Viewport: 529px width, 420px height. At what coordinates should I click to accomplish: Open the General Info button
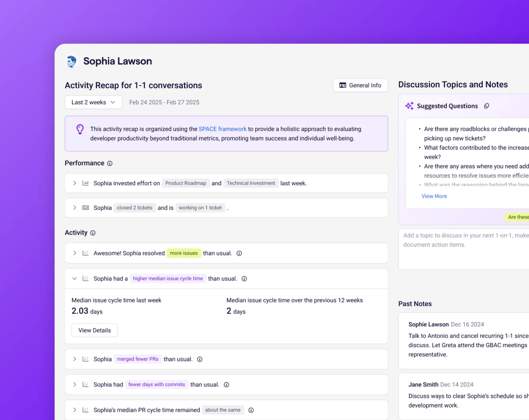(360, 85)
